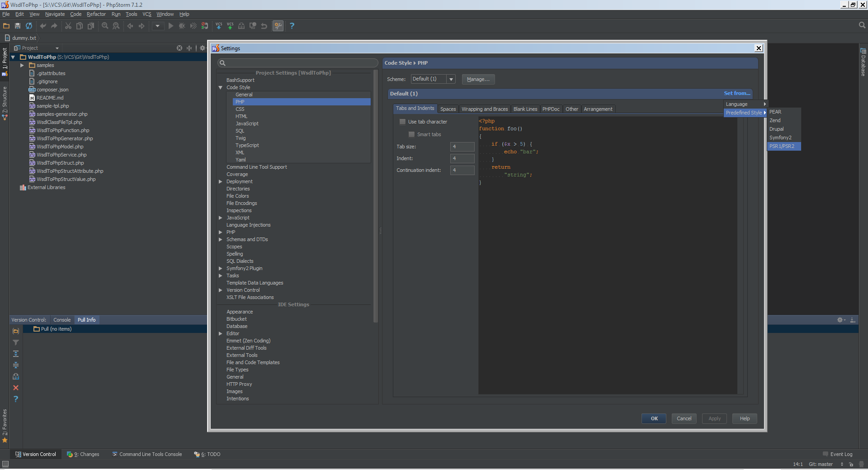The image size is (868, 470).
Task: Click the OK button in Settings
Action: point(654,418)
